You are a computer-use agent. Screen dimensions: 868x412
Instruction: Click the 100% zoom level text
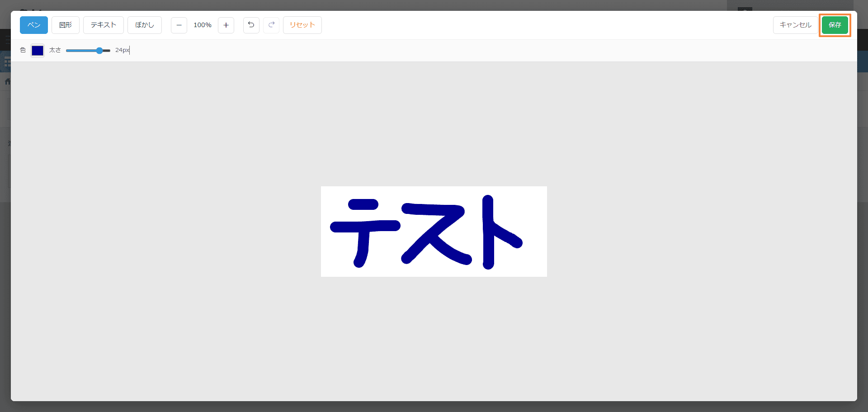(203, 25)
